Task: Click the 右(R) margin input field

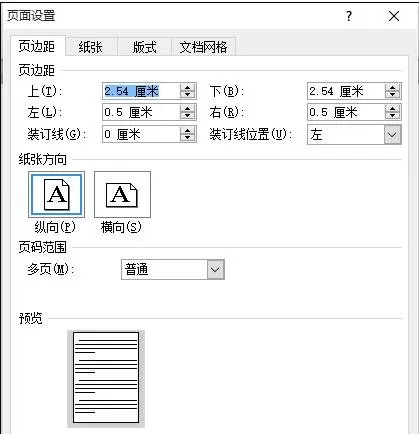Action: coord(346,112)
